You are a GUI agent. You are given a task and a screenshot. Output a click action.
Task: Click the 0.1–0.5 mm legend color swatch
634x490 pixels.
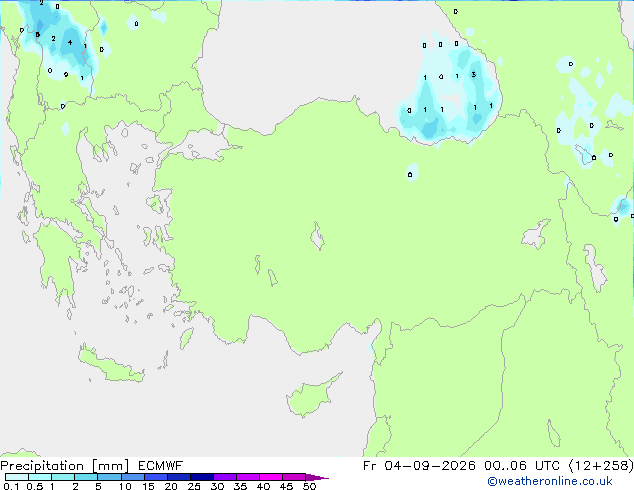pyautogui.click(x=17, y=477)
